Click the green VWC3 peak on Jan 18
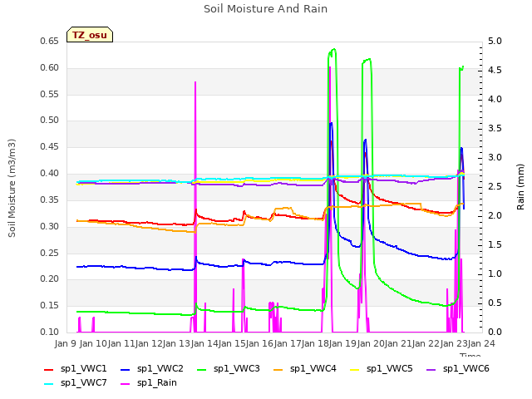 coord(332,51)
